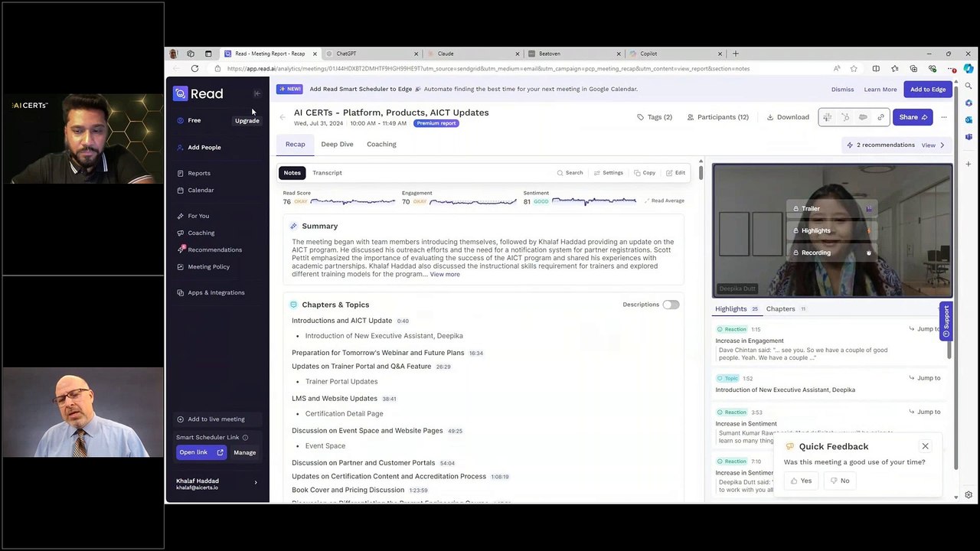
Task: Switch to Highlights tab in video panel
Action: 736,309
